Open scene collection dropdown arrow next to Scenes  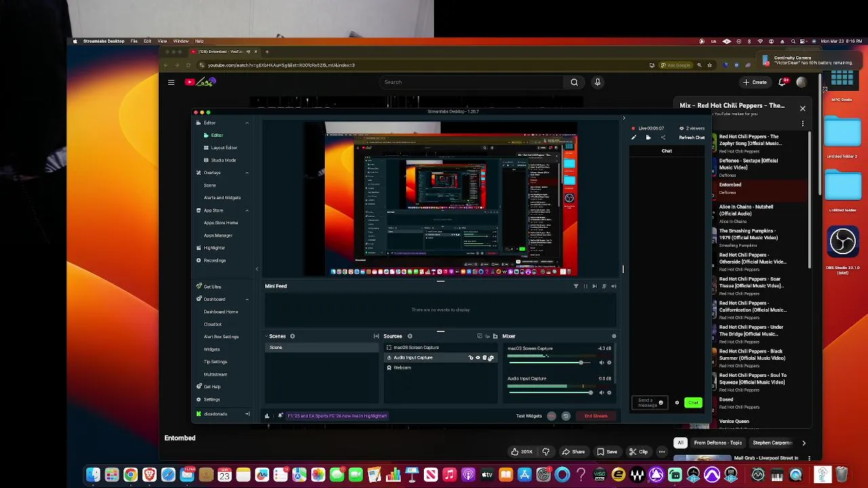(x=267, y=336)
